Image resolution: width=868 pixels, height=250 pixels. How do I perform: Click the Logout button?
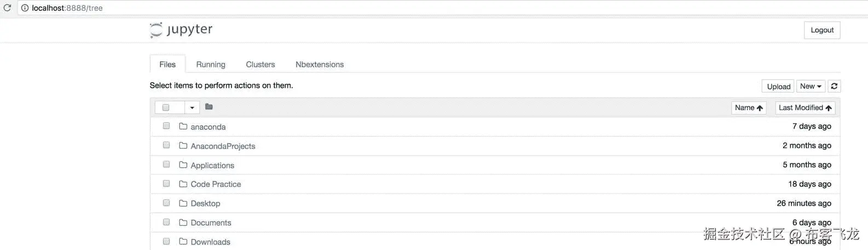coord(821,30)
